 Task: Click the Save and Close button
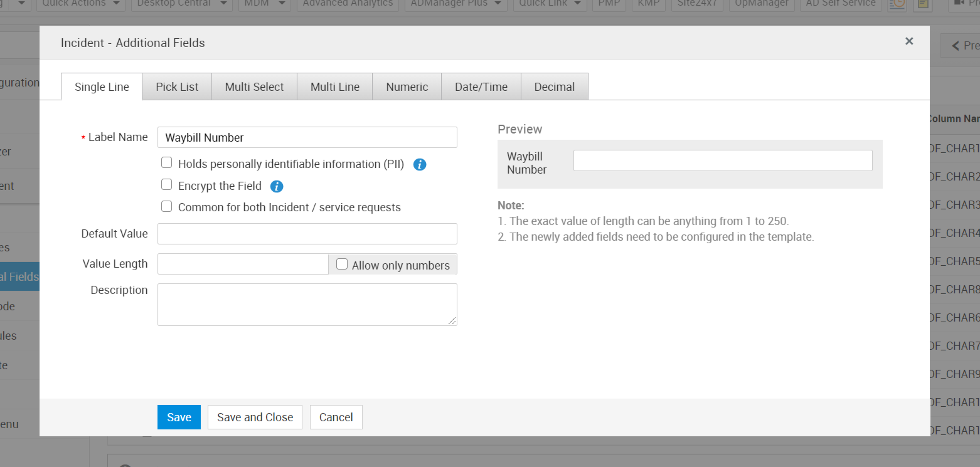[x=255, y=417]
